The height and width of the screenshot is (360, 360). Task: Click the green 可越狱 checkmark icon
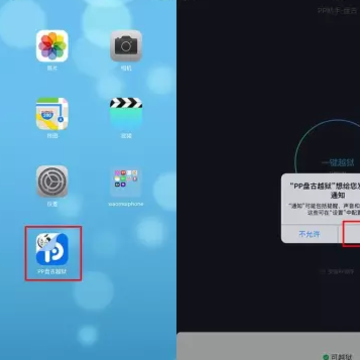tap(326, 357)
